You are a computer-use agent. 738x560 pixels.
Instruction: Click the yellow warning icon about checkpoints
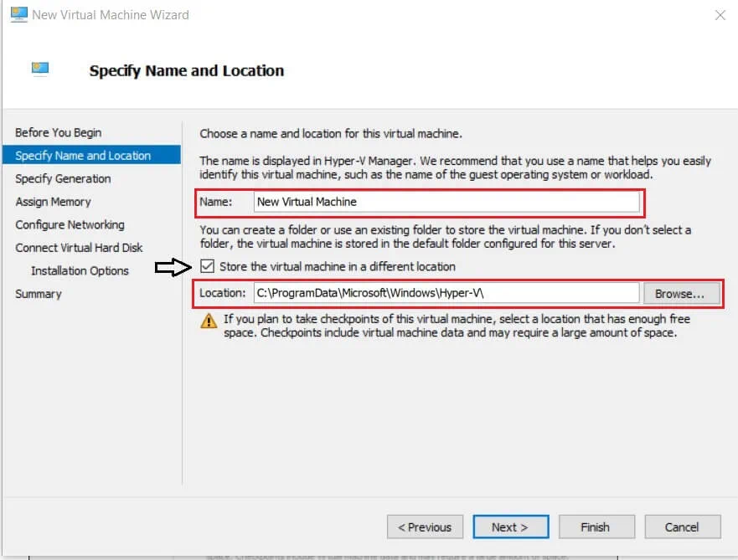pos(209,321)
